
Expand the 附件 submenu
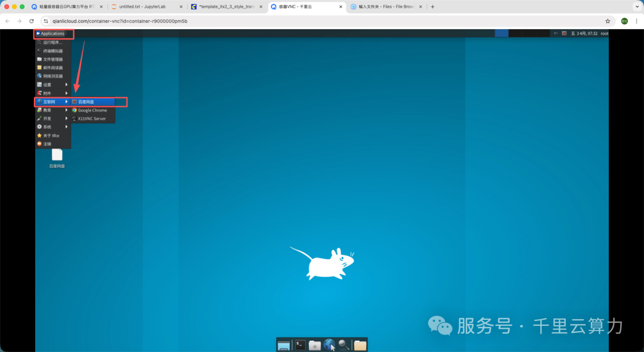(53, 93)
